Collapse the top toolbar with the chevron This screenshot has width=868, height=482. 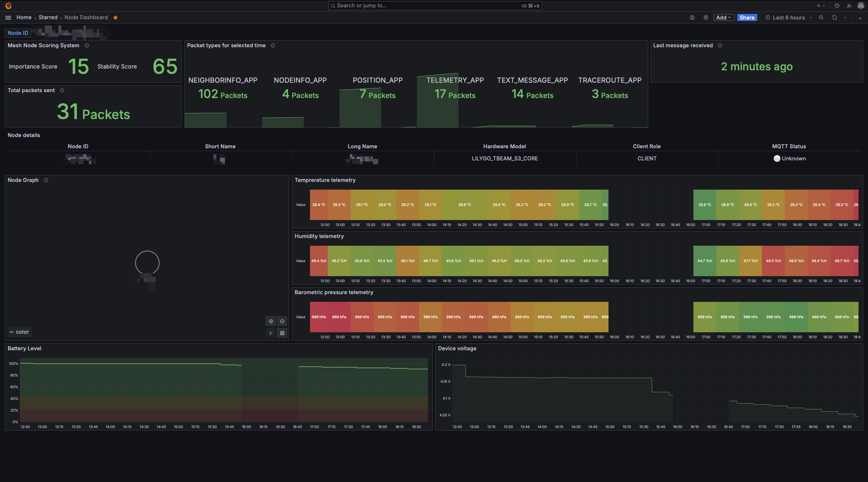click(x=860, y=18)
